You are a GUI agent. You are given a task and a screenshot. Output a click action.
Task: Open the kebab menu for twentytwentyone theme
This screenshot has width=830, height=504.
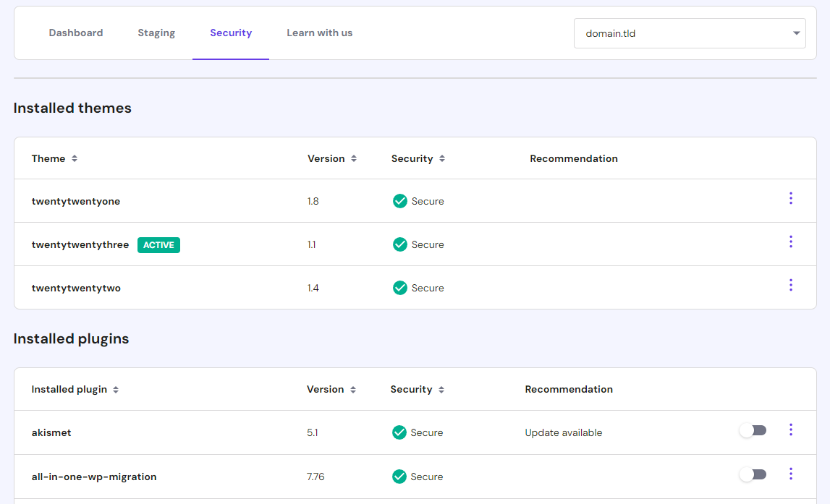(790, 198)
